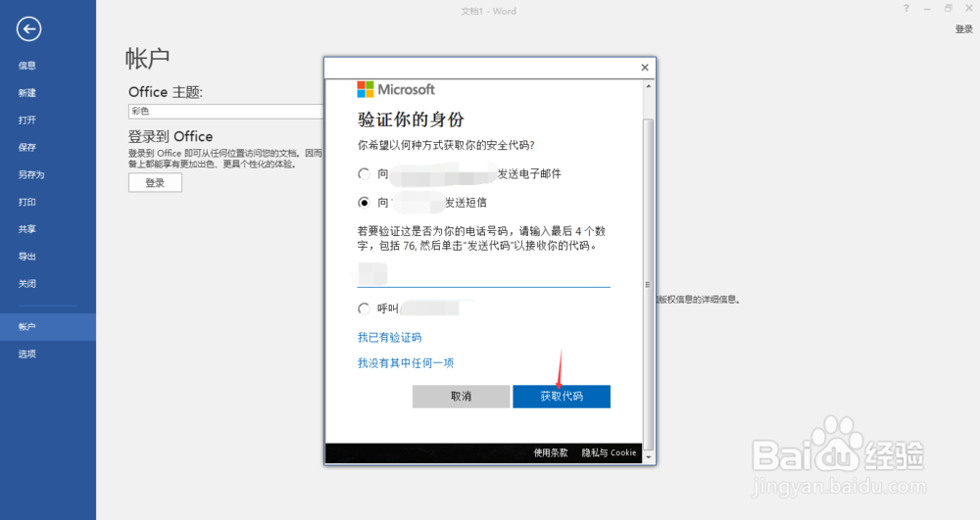The height and width of the screenshot is (520, 980).
Task: Choose 关闭 in the sidebar
Action: 26,283
